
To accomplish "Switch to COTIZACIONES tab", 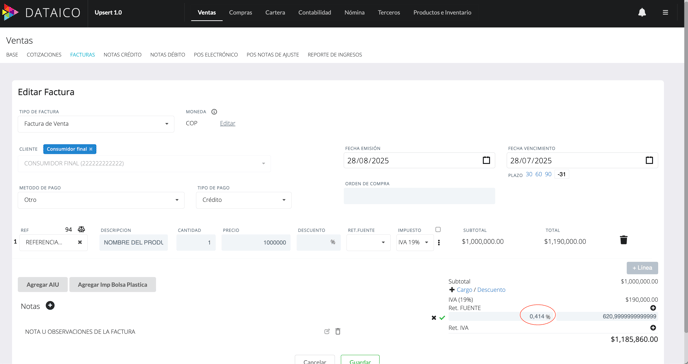I will (x=44, y=55).
